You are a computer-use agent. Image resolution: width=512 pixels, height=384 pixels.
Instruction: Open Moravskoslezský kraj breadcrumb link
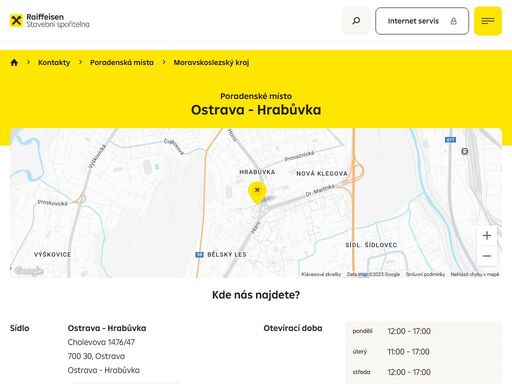click(x=211, y=62)
